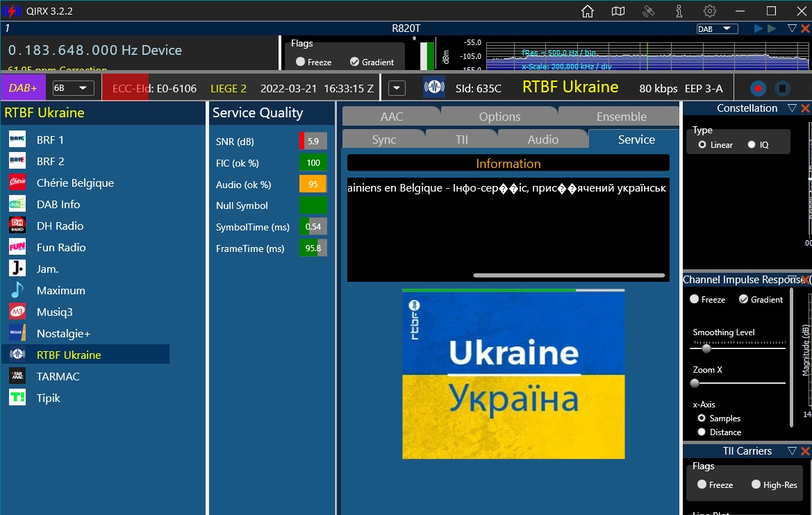Click the TARMAC logo icon
812x515 pixels.
[x=17, y=375]
